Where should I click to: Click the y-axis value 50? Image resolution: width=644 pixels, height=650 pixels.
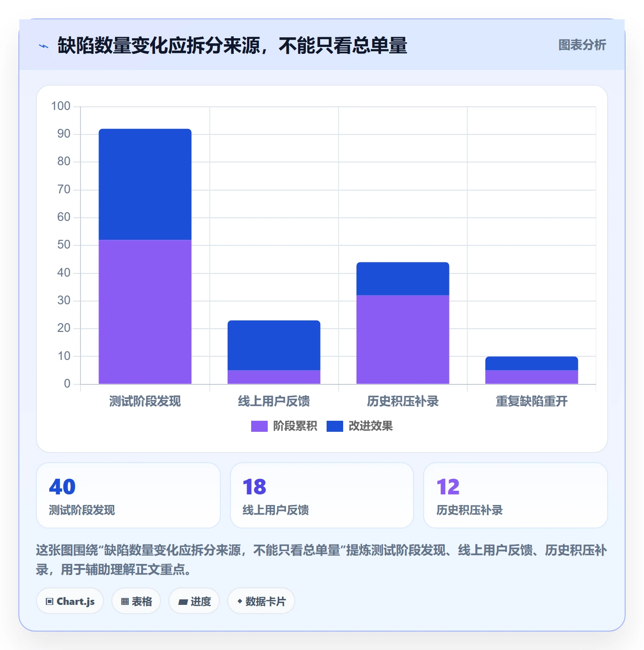[x=64, y=245]
